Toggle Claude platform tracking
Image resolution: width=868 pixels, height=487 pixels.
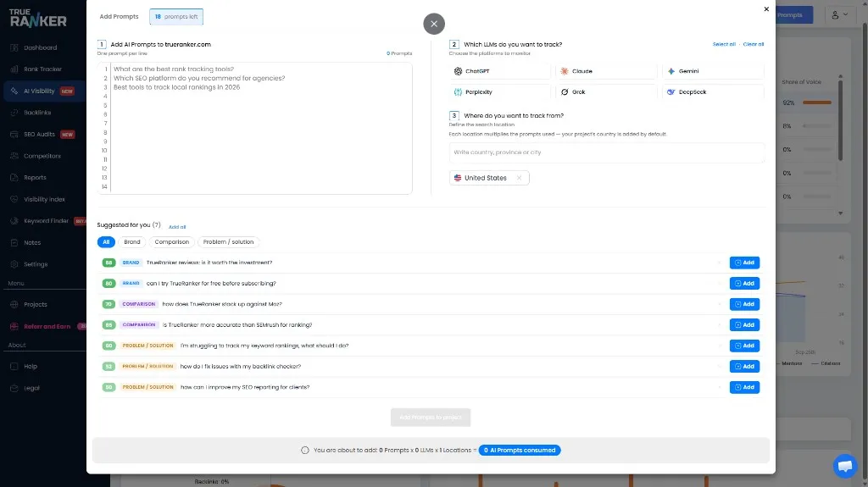coord(606,71)
